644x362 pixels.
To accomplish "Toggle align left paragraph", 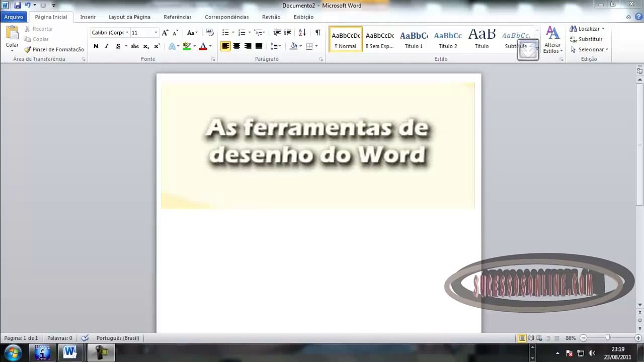I will [x=225, y=46].
